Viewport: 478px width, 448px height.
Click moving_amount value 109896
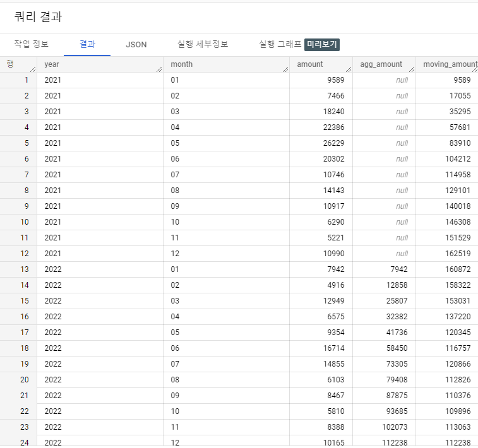click(x=458, y=411)
